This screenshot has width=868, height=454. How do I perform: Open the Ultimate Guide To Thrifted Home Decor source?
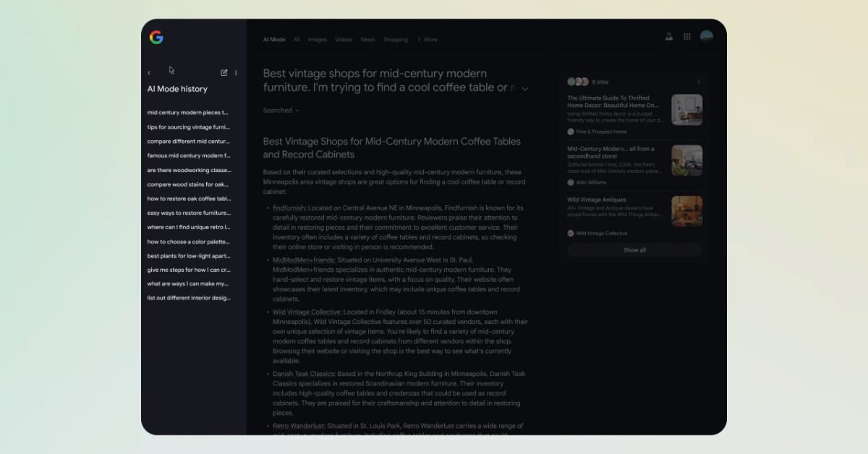coord(608,101)
